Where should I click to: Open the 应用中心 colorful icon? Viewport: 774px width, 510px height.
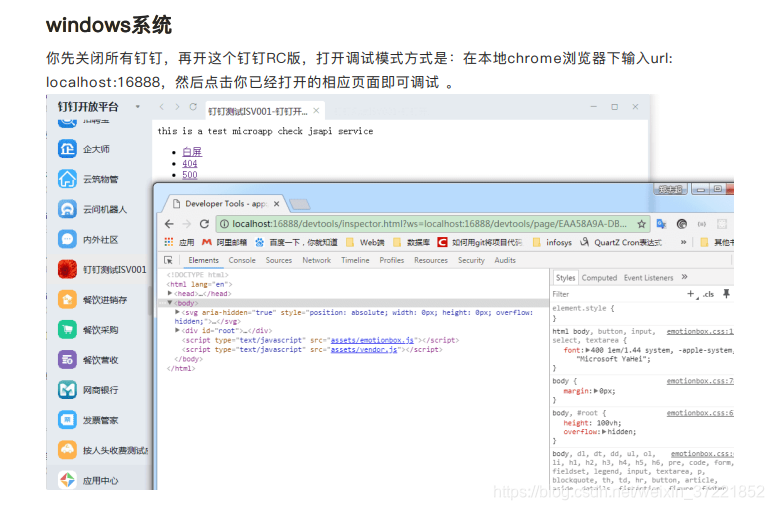tap(67, 480)
